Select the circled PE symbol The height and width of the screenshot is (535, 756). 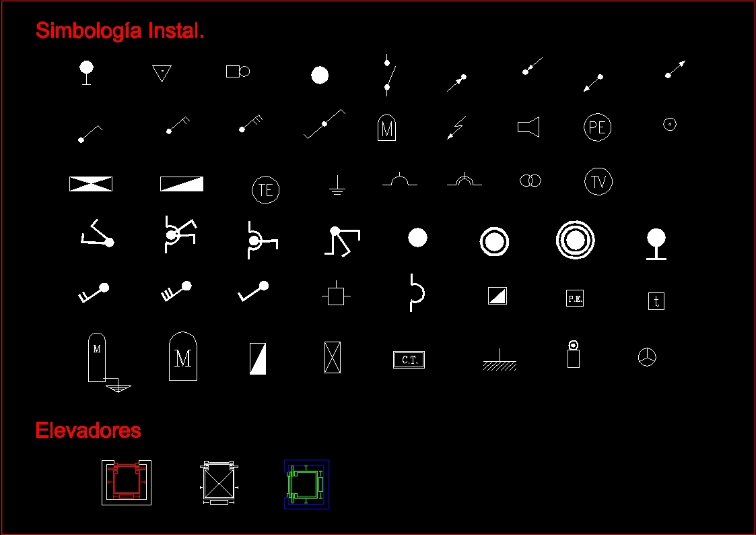pos(597,127)
